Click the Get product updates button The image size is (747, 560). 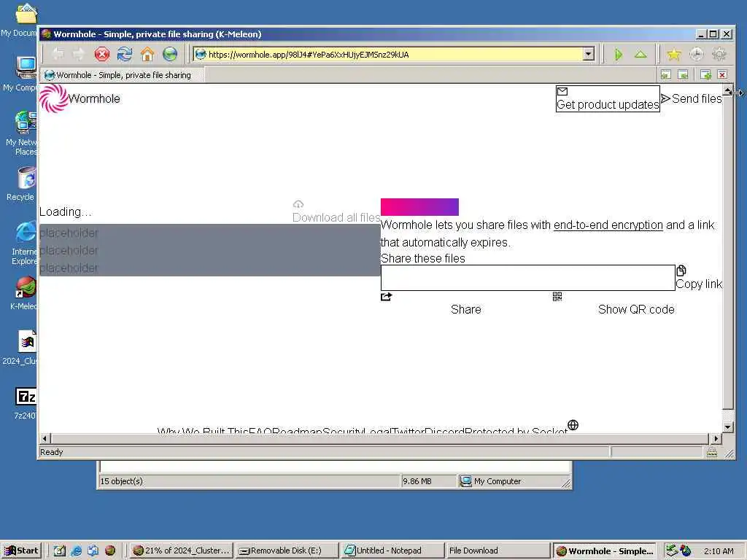pos(608,99)
